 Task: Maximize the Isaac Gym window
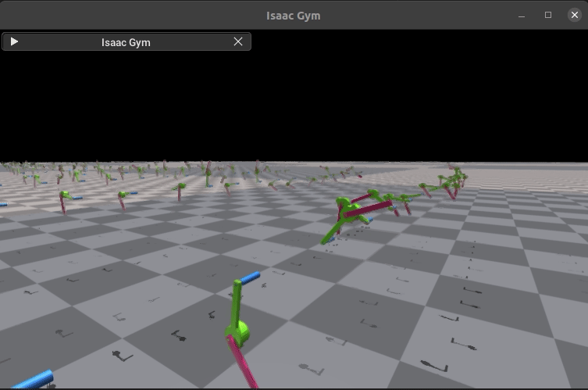coord(548,15)
